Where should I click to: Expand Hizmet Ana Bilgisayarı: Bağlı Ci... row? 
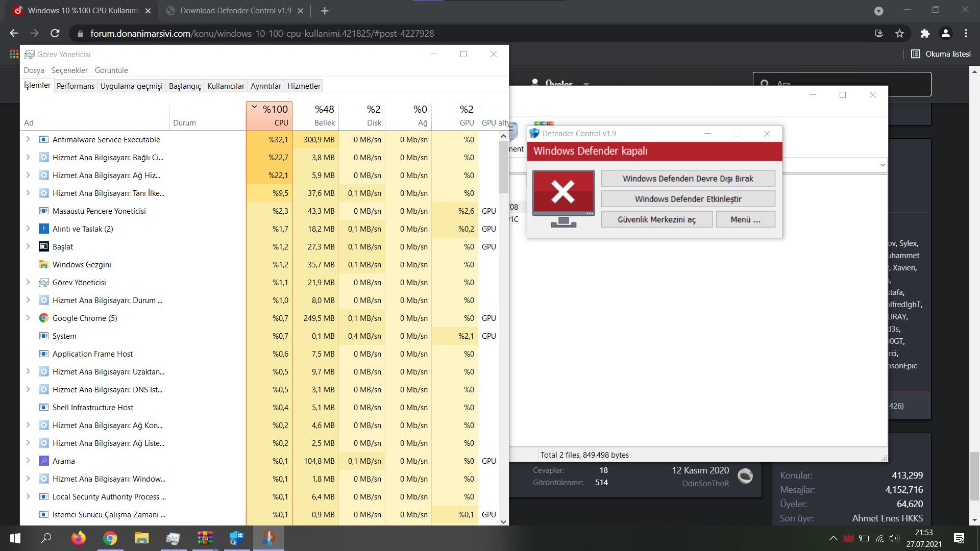pyautogui.click(x=28, y=157)
